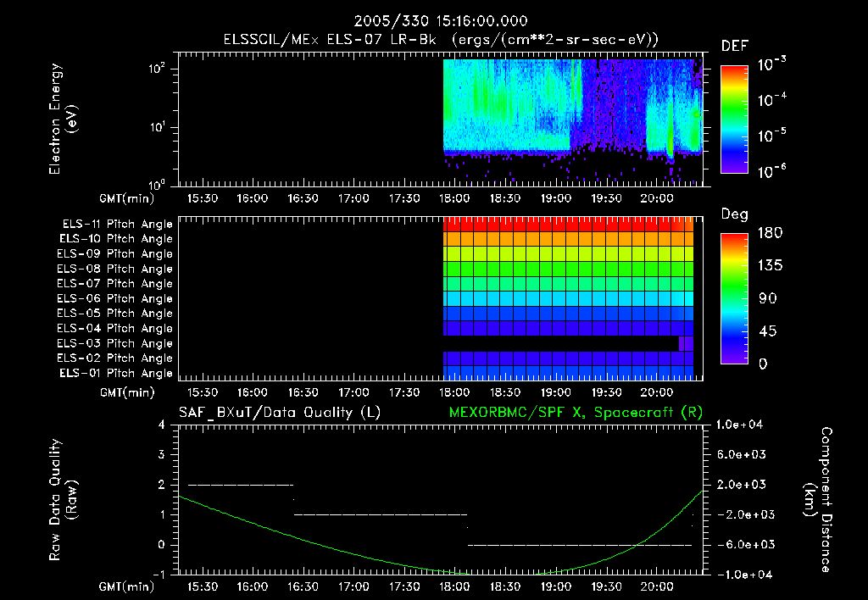This screenshot has height=600, width=868.
Task: Click the Raw Data Quality (Raw) axis label
Action: click(x=63, y=500)
